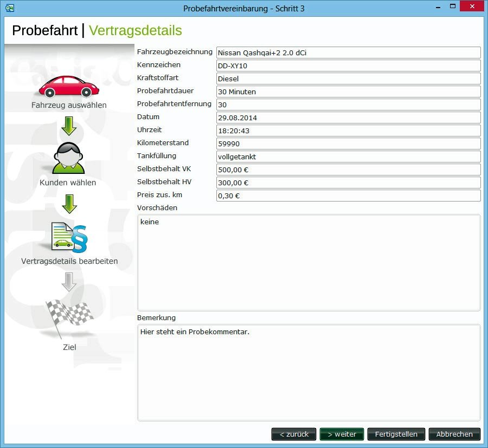Viewport: 488px width, 448px height.
Task: Click the window title Probefahrtvereinbarung - Schritt 3
Action: point(243,8)
